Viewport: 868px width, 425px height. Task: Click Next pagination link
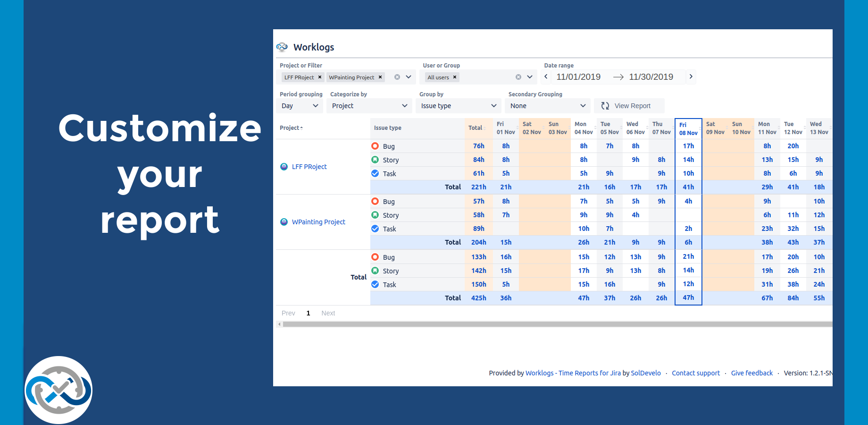[x=328, y=313]
